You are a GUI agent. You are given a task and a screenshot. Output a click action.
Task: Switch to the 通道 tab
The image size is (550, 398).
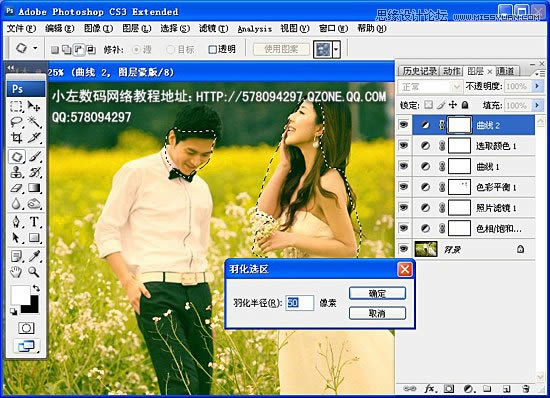point(505,71)
